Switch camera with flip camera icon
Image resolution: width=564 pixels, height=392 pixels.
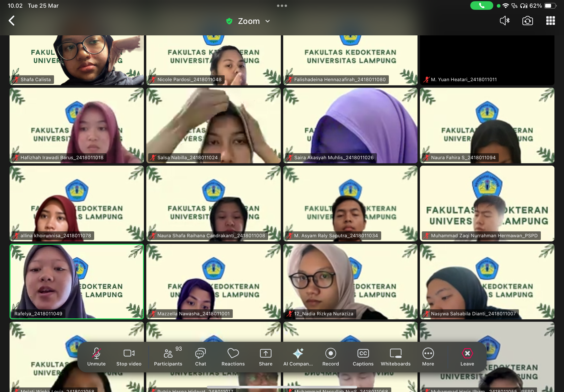[527, 21]
